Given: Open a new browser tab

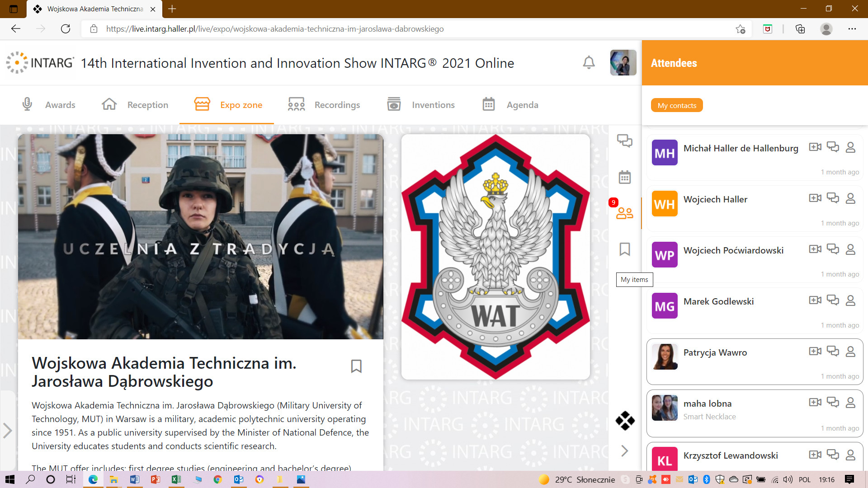Looking at the screenshot, I should tap(172, 9).
